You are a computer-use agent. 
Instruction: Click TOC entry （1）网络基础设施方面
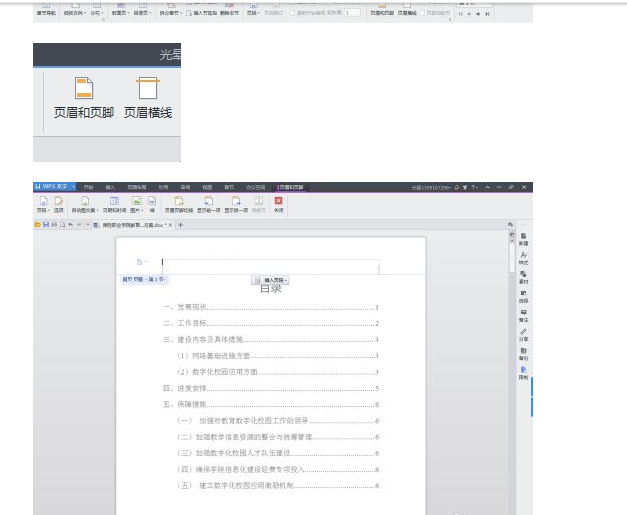point(278,355)
